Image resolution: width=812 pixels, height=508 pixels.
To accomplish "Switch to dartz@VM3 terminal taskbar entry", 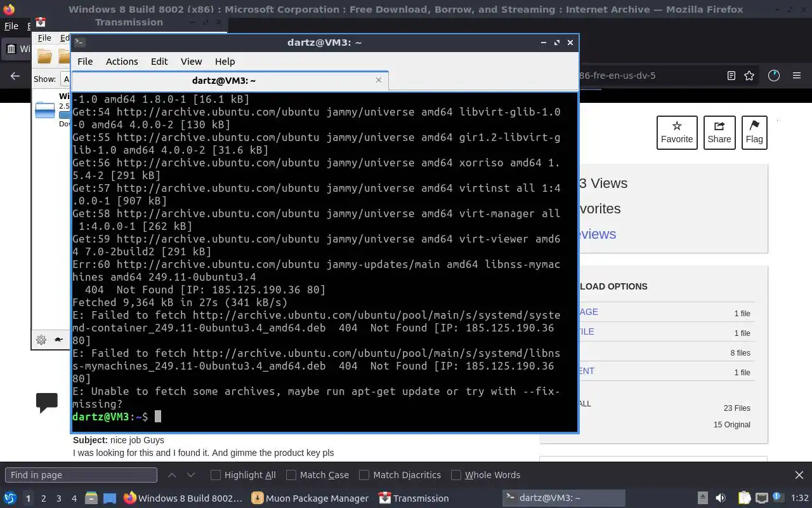I will tap(564, 498).
